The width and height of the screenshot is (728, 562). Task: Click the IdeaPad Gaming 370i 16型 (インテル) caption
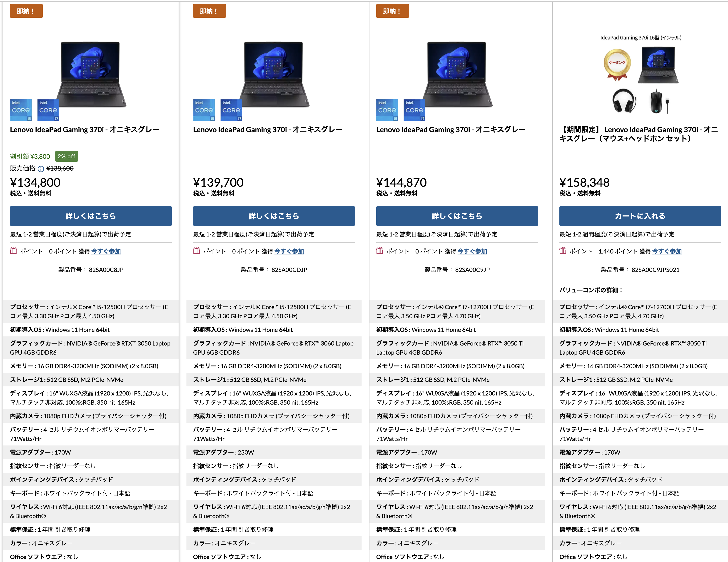click(641, 38)
